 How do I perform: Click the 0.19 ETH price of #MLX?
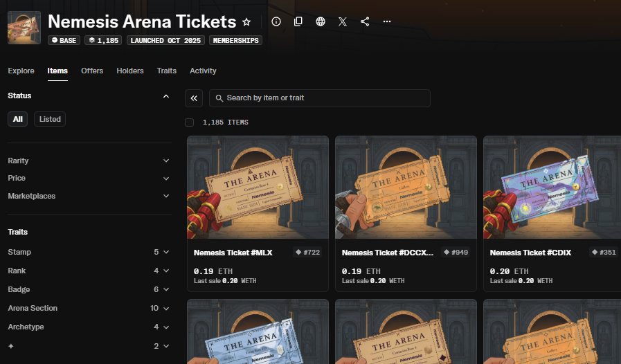pos(213,271)
